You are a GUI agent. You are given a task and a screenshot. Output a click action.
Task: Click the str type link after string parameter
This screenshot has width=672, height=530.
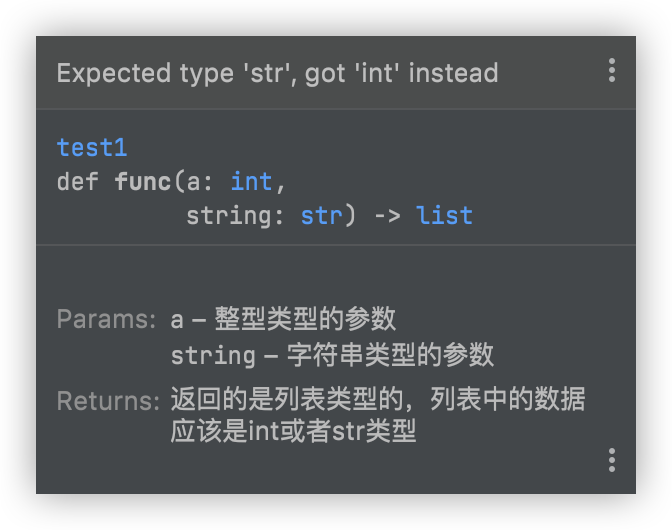click(321, 215)
